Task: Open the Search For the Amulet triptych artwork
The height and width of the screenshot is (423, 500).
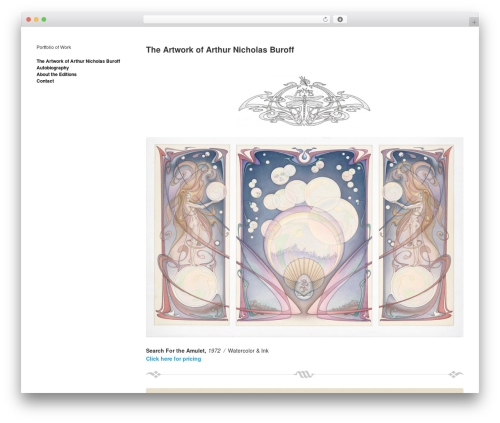Action: pyautogui.click(x=304, y=237)
